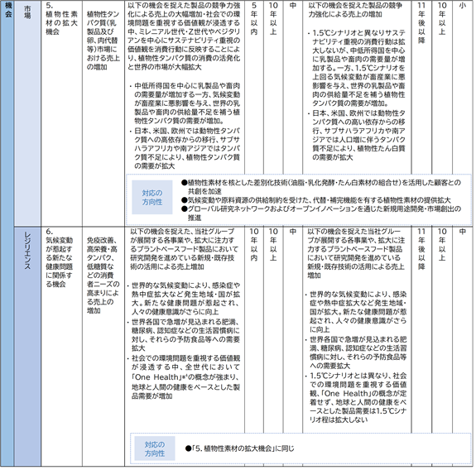Click bullet '植物性素材を核とした差別化技術...顧客との共創を加速'

321,187
